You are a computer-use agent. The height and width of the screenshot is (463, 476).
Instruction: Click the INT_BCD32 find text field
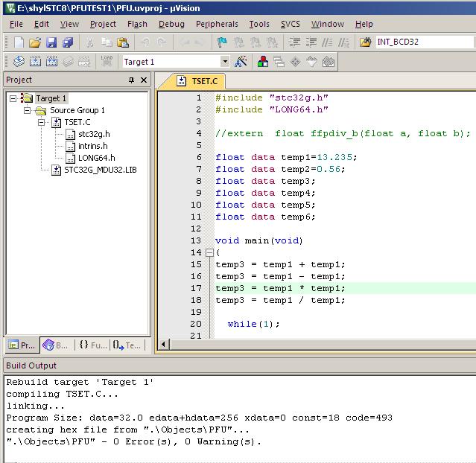(x=425, y=42)
